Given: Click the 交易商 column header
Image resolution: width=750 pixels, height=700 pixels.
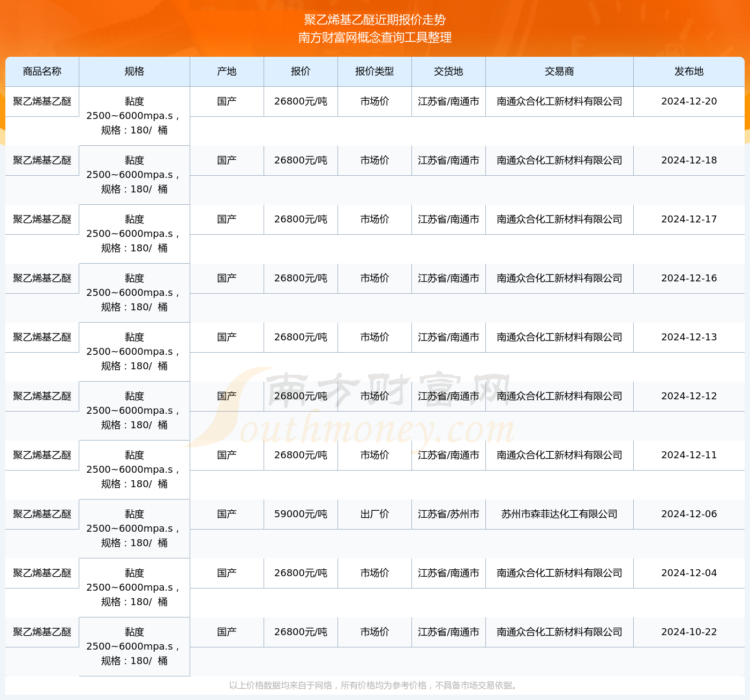Looking at the screenshot, I should coord(559,71).
